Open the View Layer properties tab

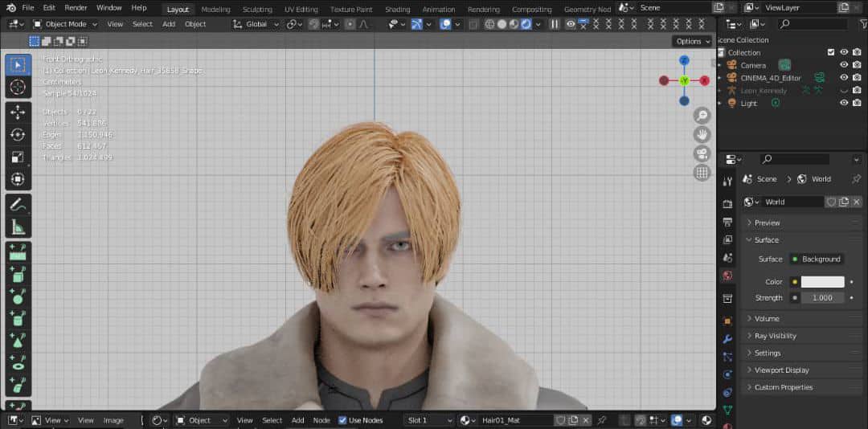point(728,239)
